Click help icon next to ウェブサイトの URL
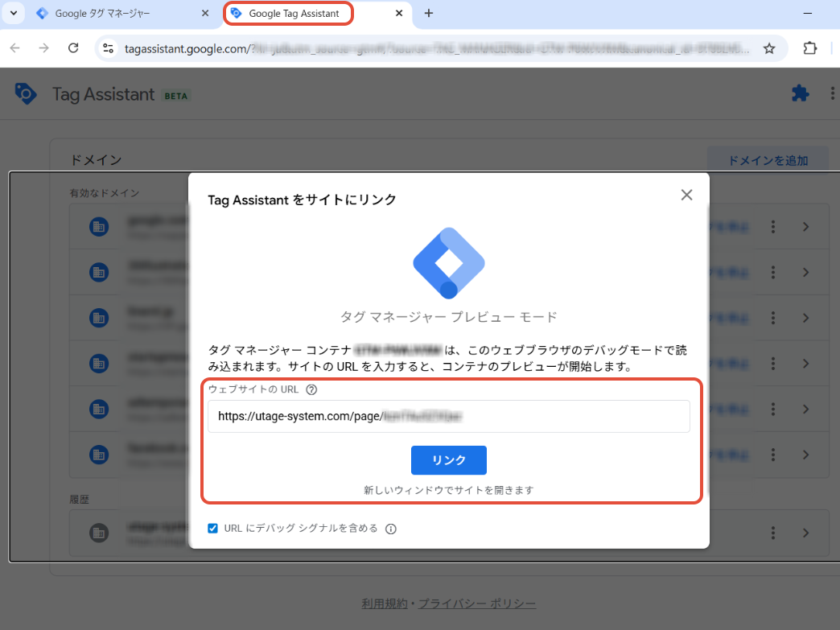840x630 pixels. coord(311,389)
